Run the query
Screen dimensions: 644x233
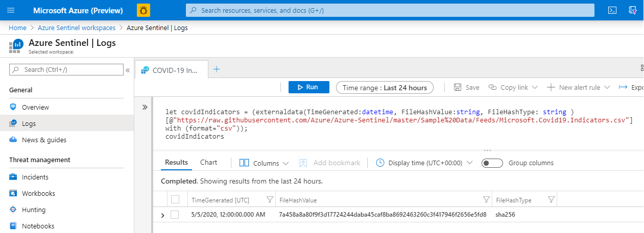click(308, 87)
